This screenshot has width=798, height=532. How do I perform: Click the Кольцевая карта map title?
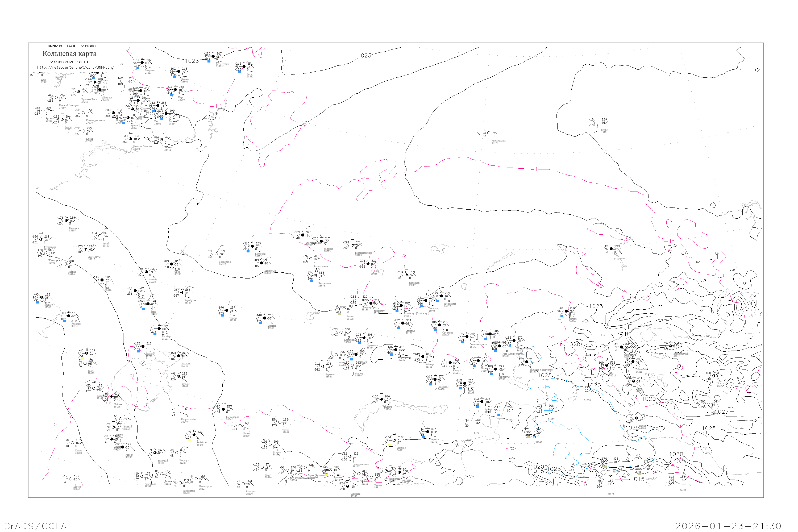click(x=69, y=54)
